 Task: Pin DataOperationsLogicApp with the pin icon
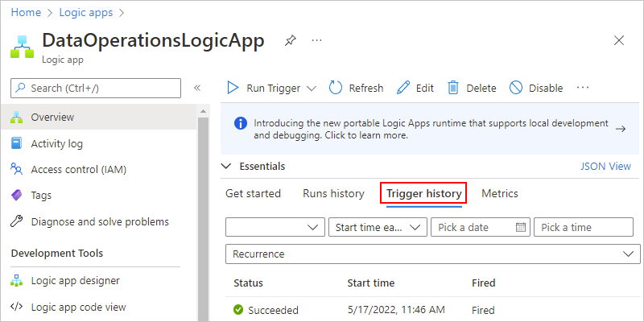click(x=291, y=40)
